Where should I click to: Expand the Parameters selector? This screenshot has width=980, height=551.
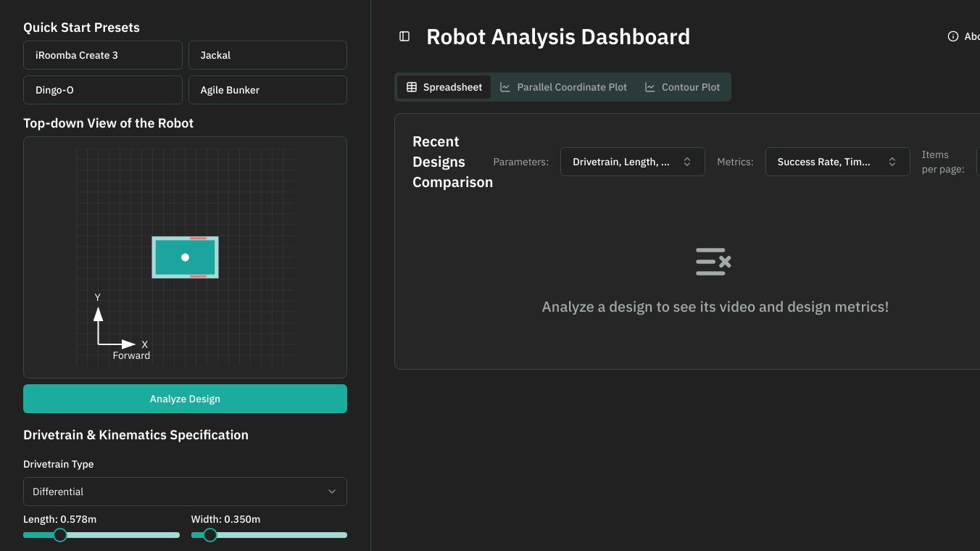[632, 162]
